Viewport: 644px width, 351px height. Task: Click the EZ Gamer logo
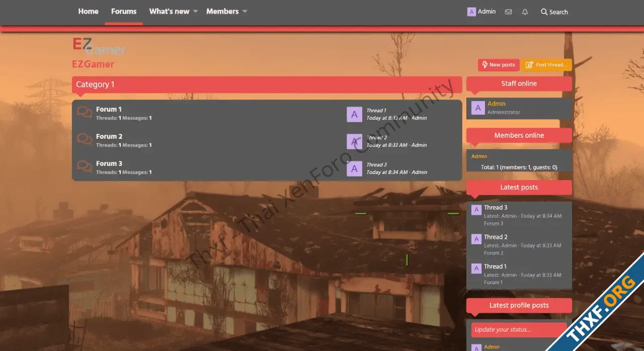coord(99,46)
